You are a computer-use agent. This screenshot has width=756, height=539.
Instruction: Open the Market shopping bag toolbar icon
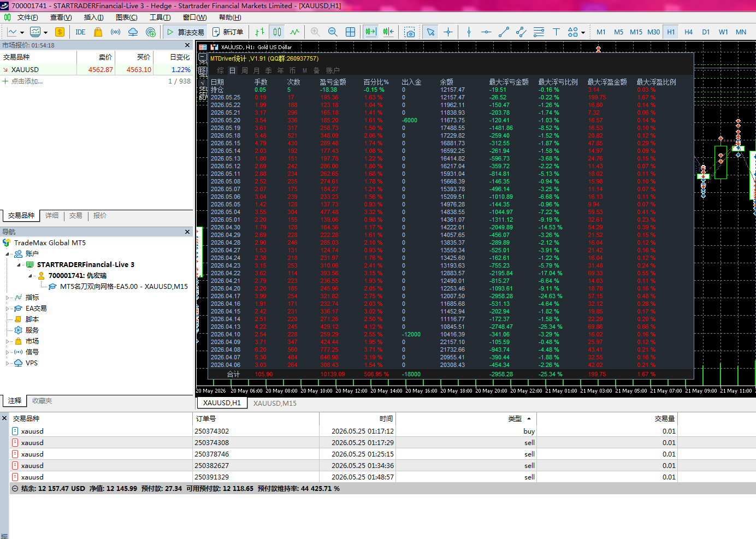(x=98, y=32)
